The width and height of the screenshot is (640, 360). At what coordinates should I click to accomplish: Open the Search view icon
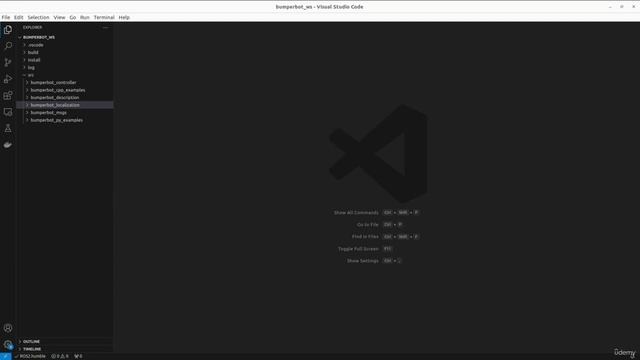pos(8,46)
